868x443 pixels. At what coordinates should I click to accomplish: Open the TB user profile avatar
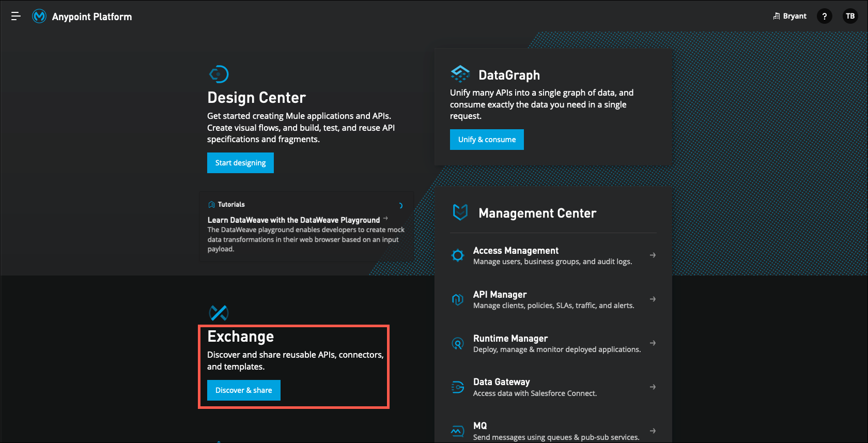[850, 16]
